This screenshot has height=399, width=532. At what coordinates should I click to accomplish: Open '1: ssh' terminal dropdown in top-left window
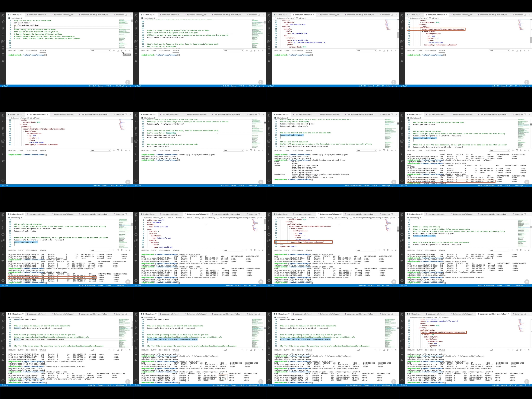[100, 51]
